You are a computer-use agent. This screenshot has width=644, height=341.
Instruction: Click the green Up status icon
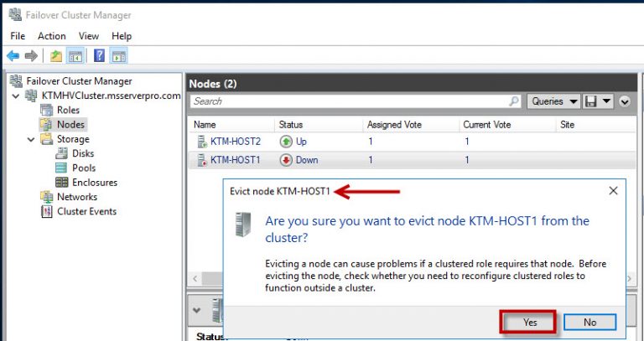tap(286, 142)
